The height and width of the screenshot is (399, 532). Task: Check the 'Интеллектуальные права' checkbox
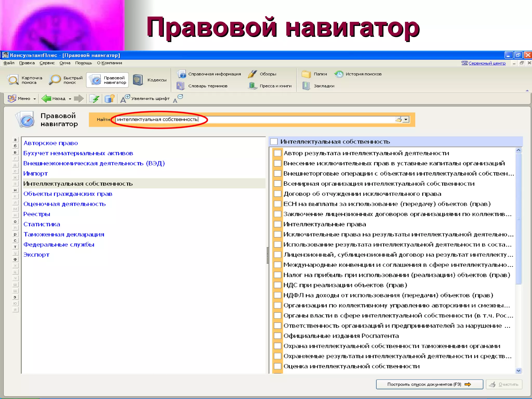coord(277,224)
